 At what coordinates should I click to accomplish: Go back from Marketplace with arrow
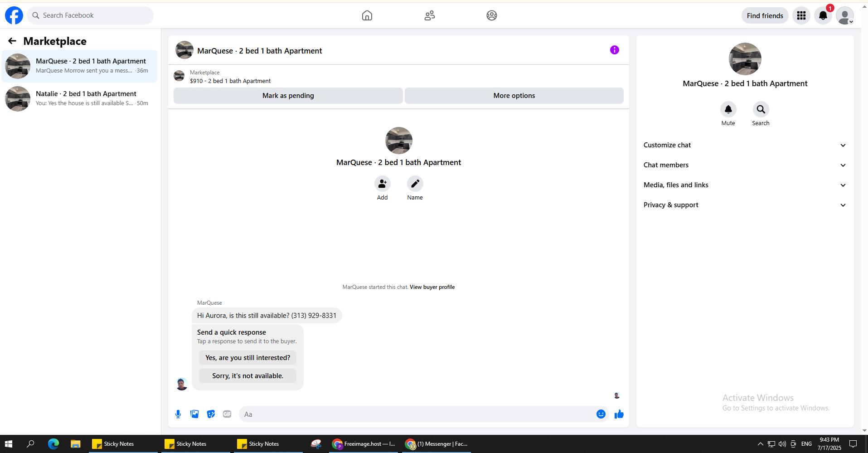12,41
